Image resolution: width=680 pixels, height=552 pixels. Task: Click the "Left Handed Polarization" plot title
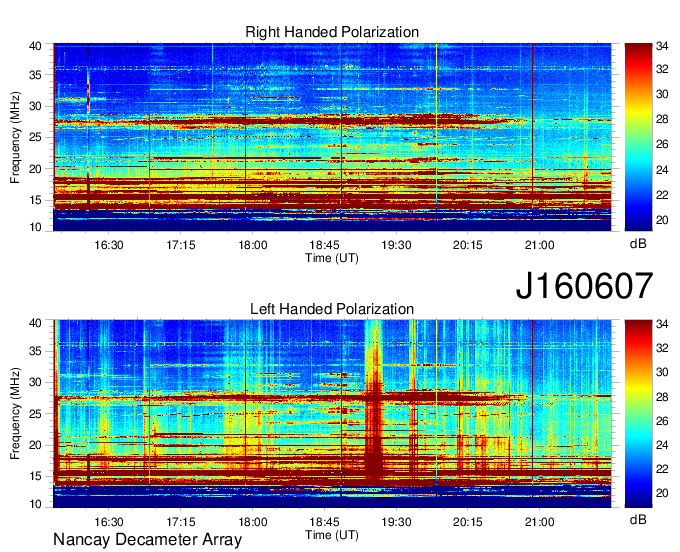tap(332, 309)
